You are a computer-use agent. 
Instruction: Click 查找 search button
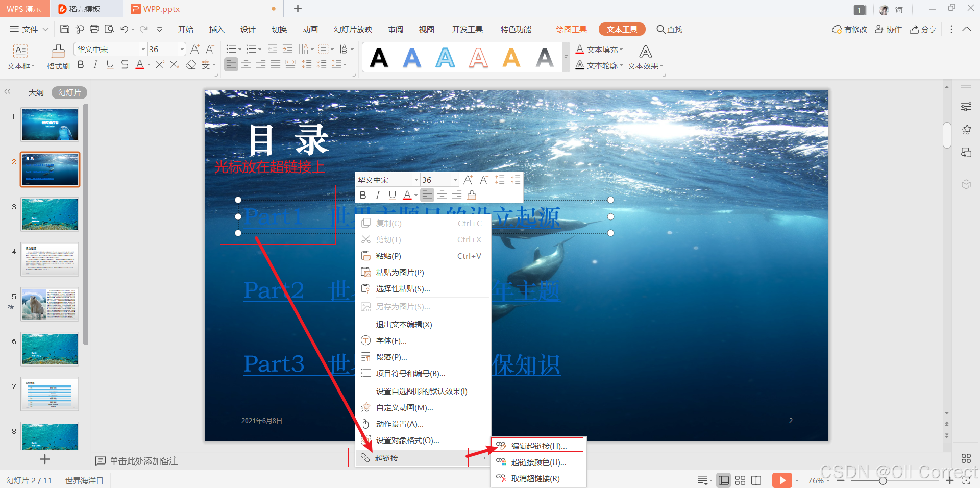click(669, 29)
